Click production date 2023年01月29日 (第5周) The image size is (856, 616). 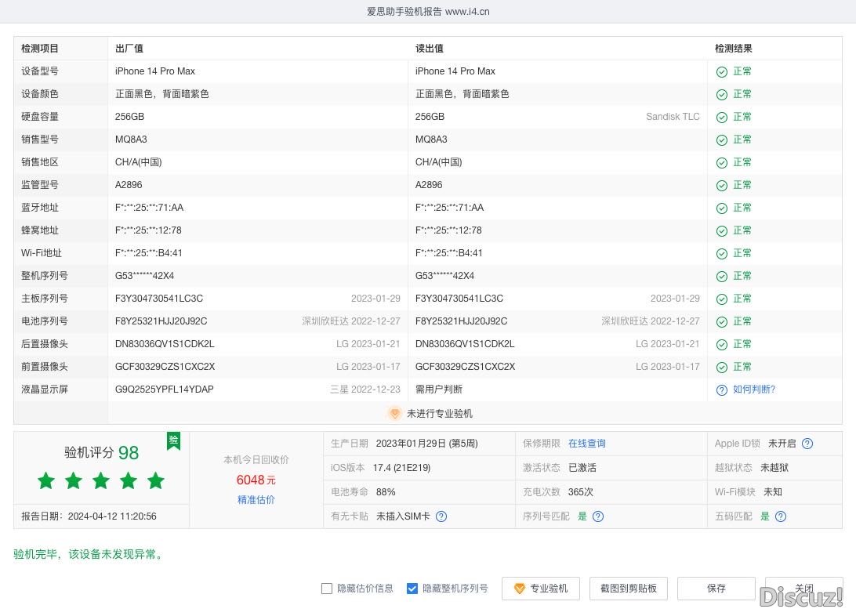[427, 443]
